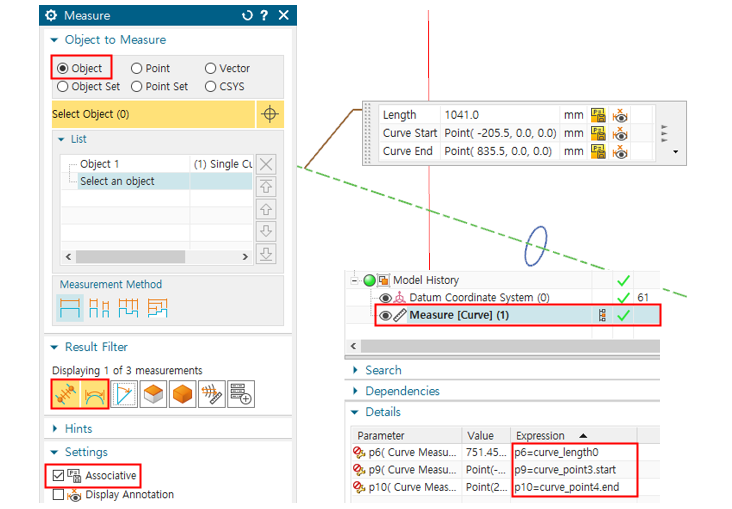
Task: Enable the Display Annotation checkbox
Action: click(57, 495)
